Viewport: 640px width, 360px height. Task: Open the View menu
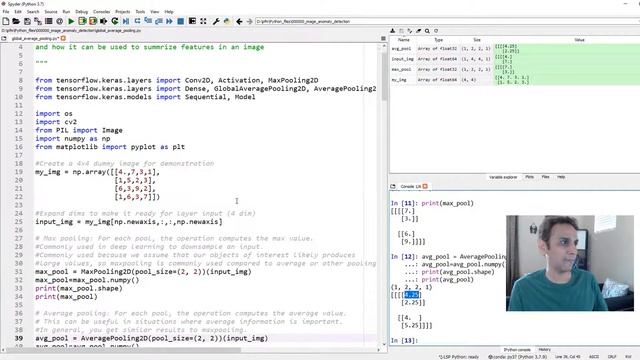pos(155,12)
